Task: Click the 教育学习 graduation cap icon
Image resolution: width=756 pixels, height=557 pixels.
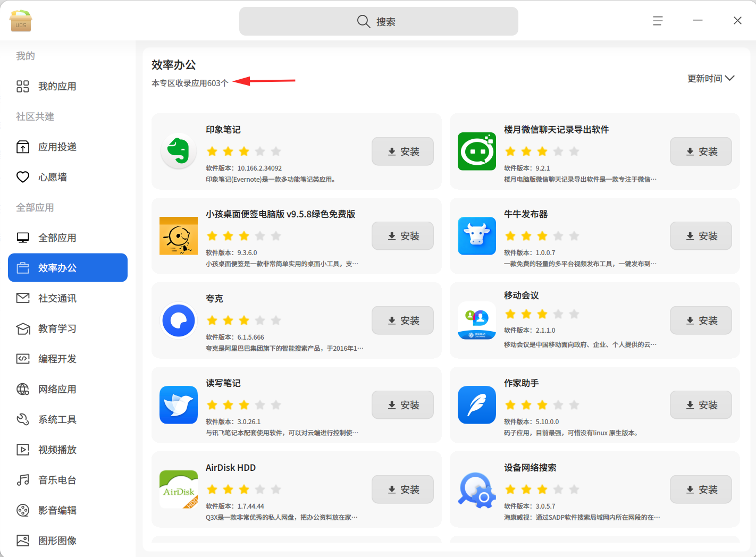Action: coord(23,328)
